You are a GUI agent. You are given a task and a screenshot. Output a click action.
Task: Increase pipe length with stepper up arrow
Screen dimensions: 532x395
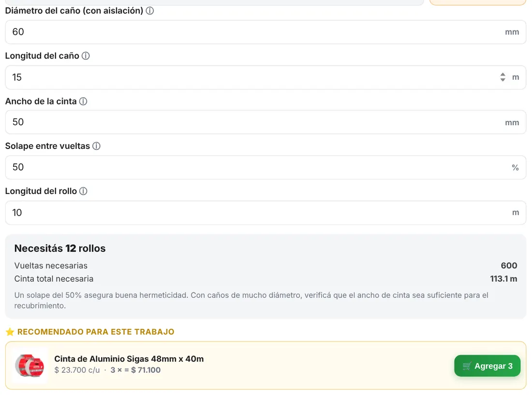503,74
